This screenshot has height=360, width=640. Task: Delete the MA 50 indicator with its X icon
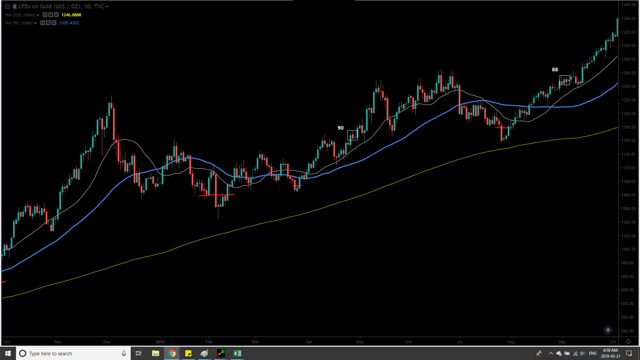pos(54,23)
